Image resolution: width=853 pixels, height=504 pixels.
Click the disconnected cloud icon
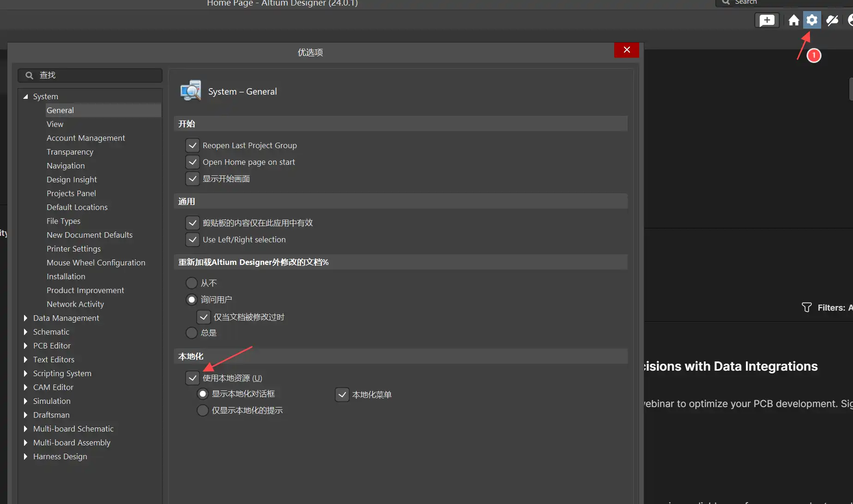832,20
